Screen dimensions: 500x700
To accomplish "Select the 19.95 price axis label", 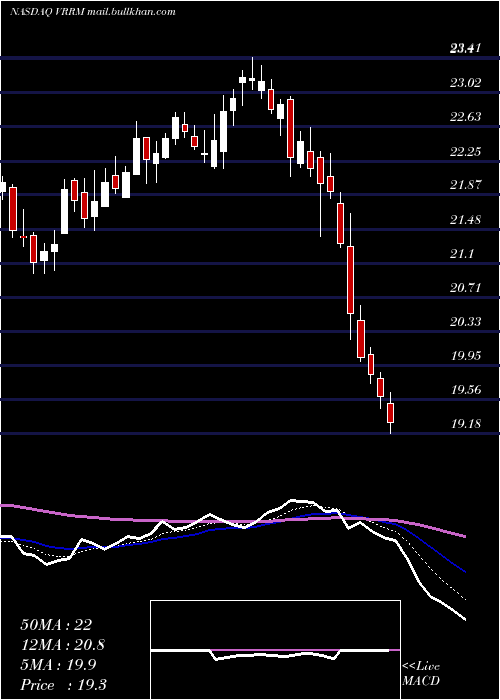I will pyautogui.click(x=465, y=356).
